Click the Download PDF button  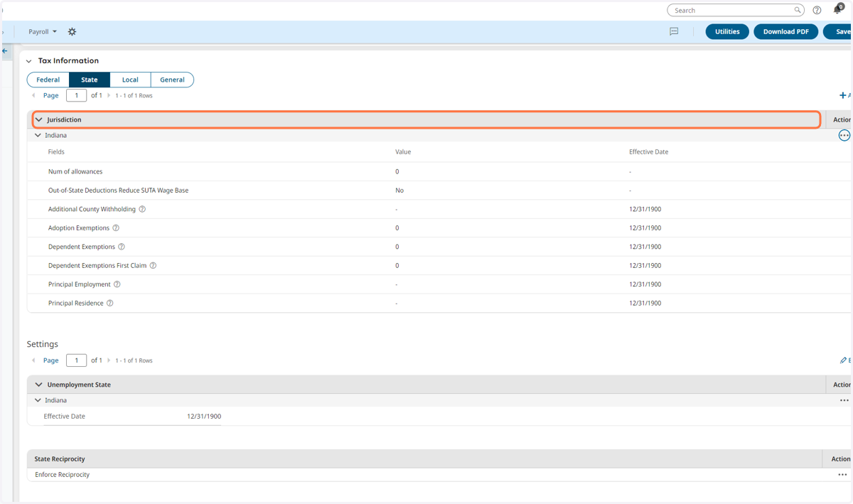785,32
